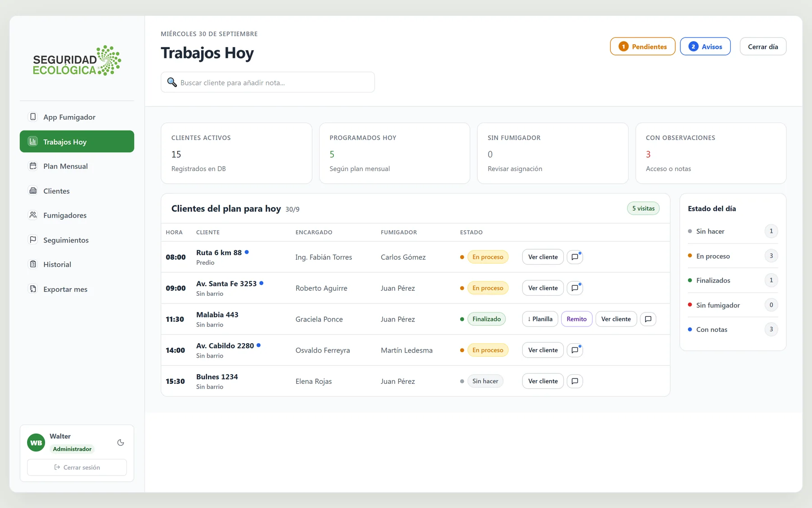812x508 pixels.
Task: Go to Plan Mensual section
Action: 77,166
